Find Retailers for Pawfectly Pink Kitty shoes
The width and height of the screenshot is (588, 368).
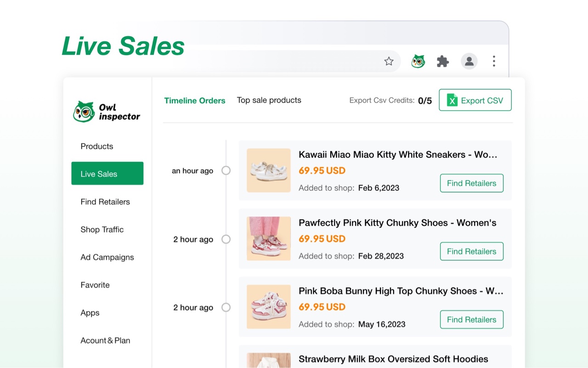[472, 251]
